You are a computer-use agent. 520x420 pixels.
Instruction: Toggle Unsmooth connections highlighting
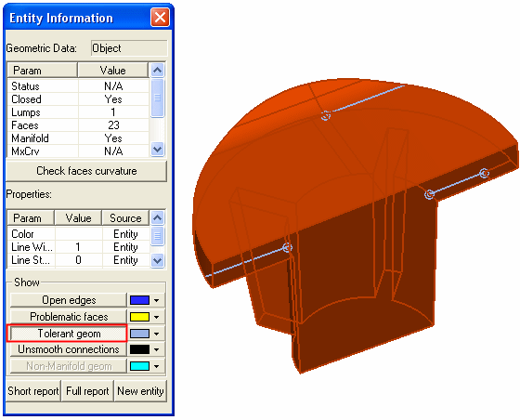[x=69, y=349]
